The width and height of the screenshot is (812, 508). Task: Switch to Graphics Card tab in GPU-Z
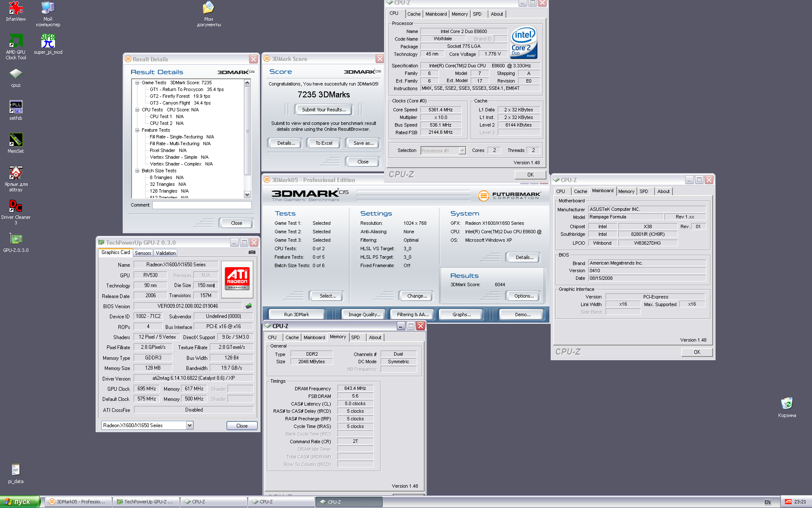click(x=115, y=252)
